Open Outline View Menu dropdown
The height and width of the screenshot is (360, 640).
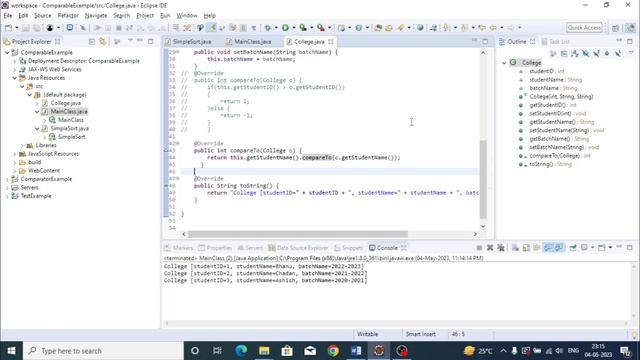[x=631, y=53]
